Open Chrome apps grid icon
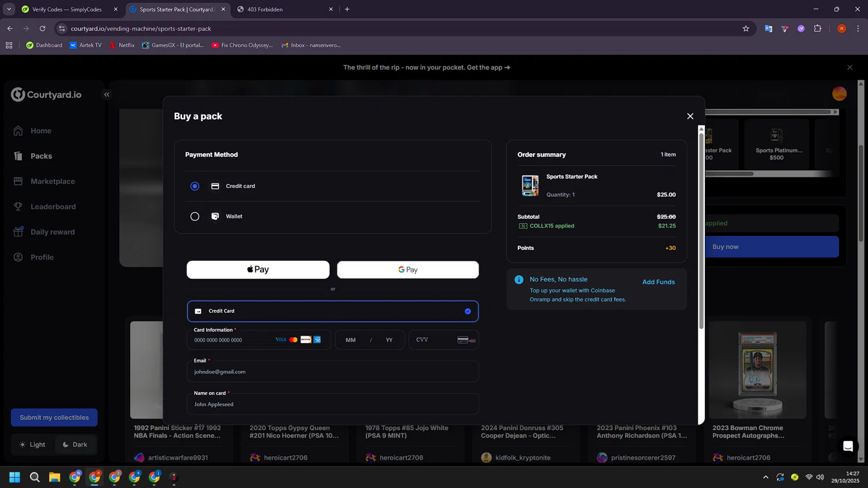The width and height of the screenshot is (868, 488). 9,45
